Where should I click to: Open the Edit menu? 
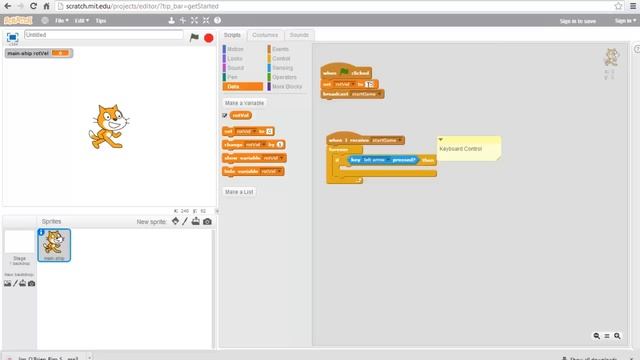point(82,20)
